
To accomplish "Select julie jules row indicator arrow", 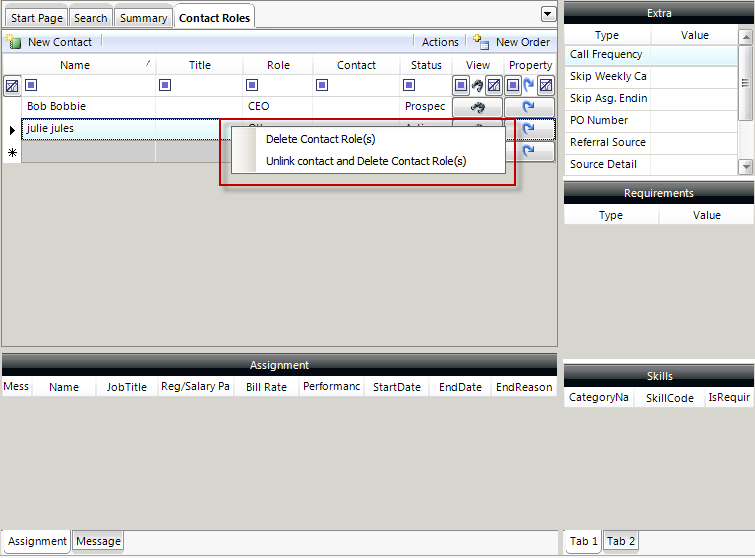I will pos(12,130).
